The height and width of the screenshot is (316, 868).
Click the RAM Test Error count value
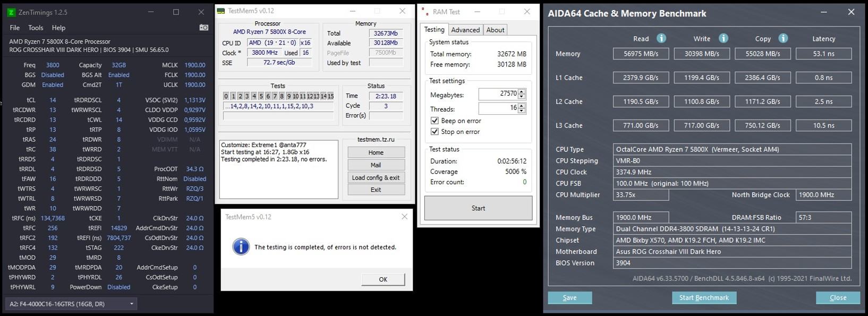(x=524, y=182)
